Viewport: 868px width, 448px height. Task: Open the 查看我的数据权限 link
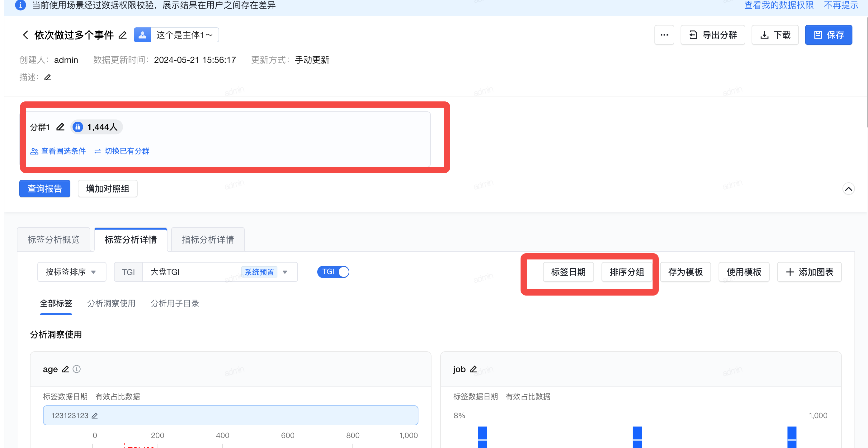[x=779, y=5]
